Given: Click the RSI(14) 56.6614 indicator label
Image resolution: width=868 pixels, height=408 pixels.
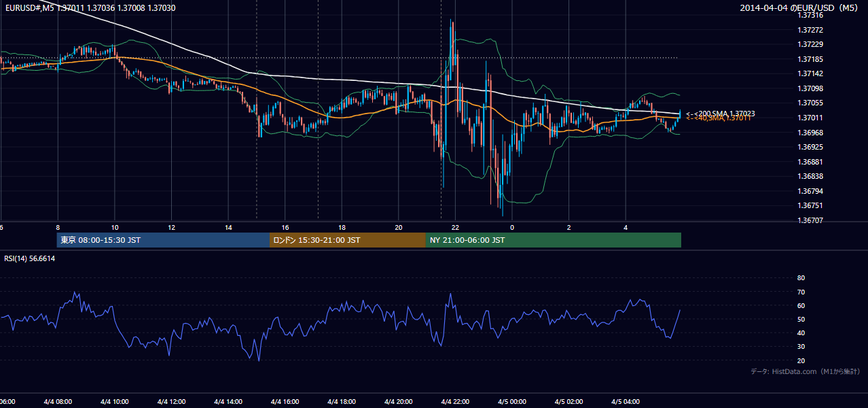Looking at the screenshot, I should [30, 258].
